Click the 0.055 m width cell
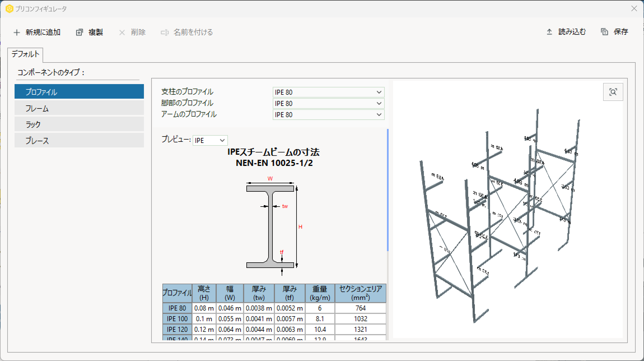The width and height of the screenshot is (644, 361). (230, 319)
